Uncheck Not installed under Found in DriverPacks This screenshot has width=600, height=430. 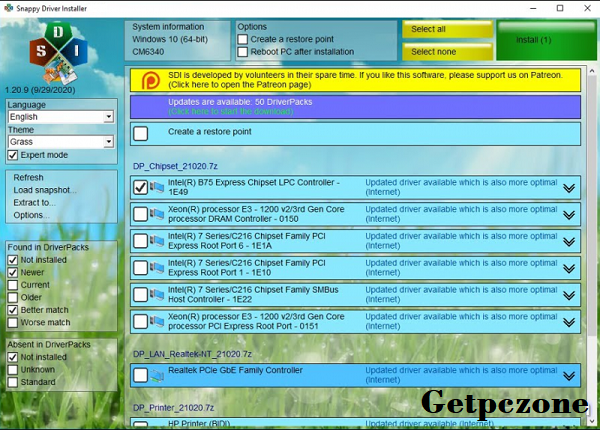coord(13,260)
